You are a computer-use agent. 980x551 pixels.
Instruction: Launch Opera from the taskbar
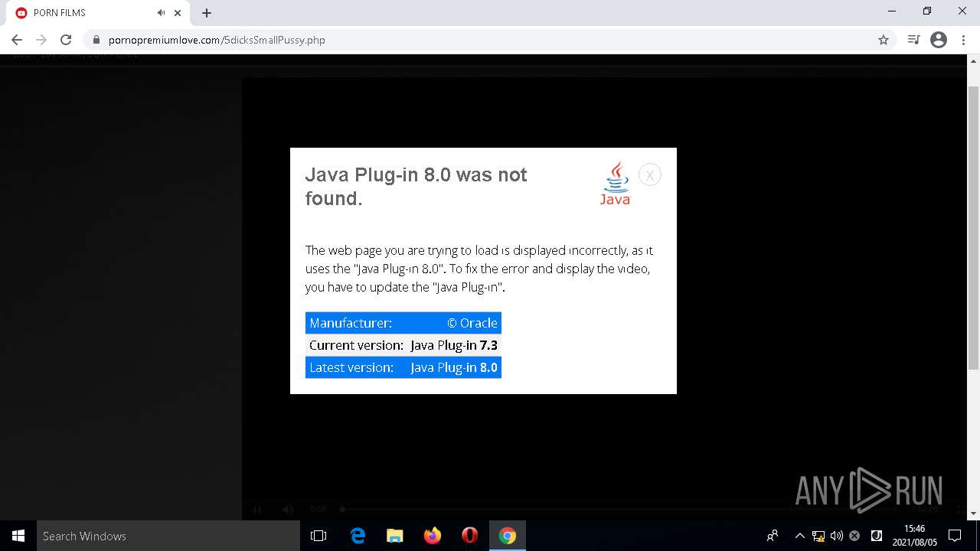[x=470, y=536]
